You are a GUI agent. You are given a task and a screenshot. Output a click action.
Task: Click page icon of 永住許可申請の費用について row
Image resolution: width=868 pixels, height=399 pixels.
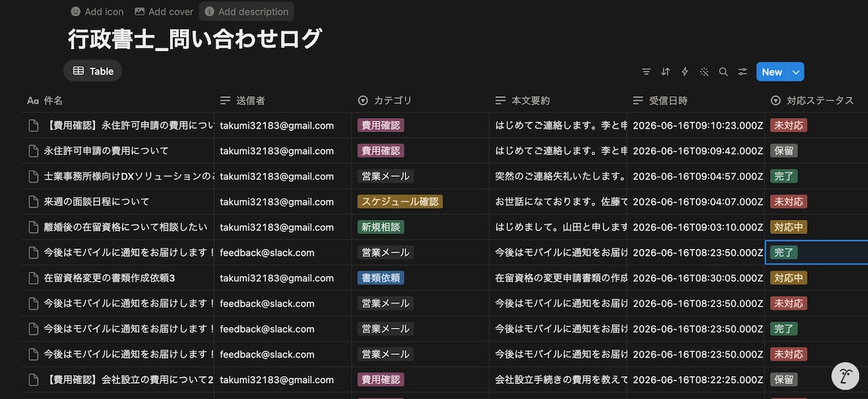(33, 151)
